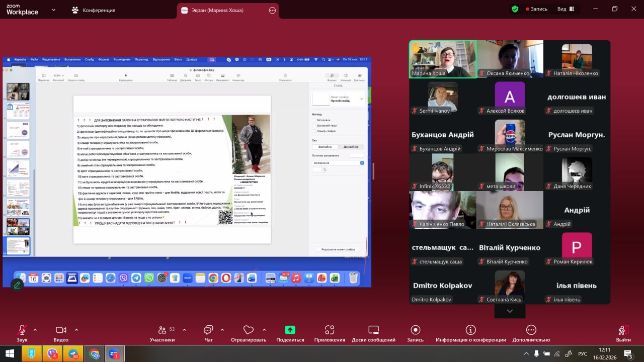Expand audio options arrow beside Звук

pos(35,330)
